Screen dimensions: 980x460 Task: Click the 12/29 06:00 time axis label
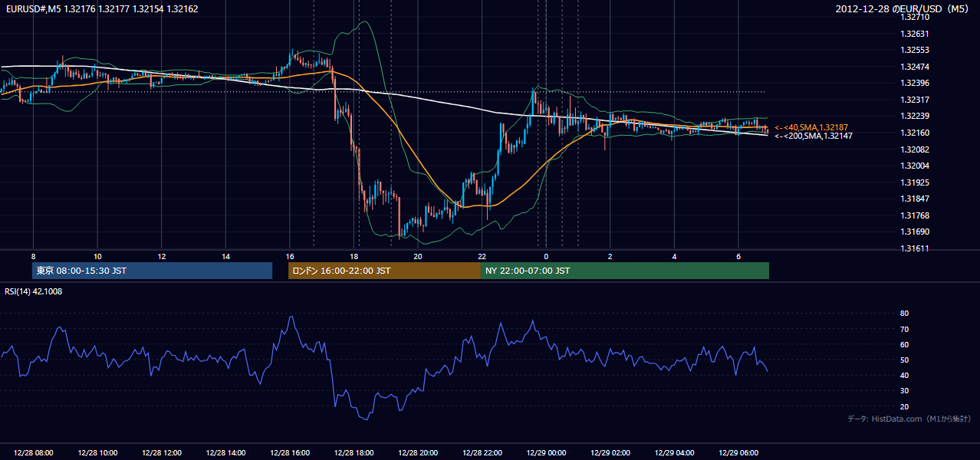pyautogui.click(x=738, y=453)
